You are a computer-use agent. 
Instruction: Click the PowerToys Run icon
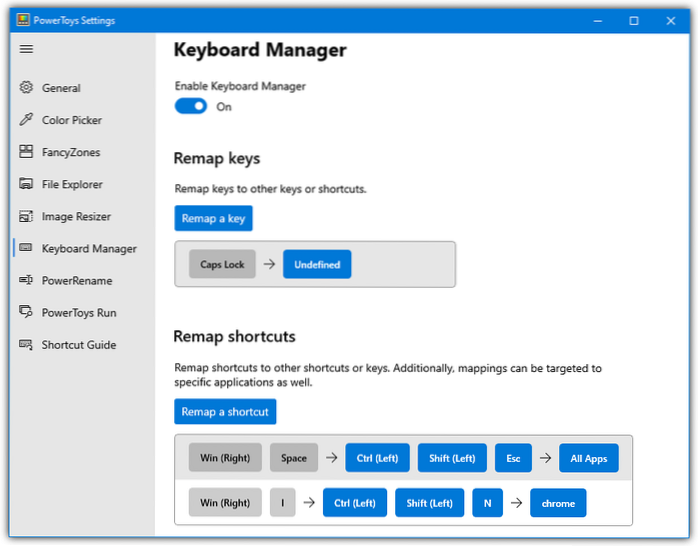(x=26, y=313)
